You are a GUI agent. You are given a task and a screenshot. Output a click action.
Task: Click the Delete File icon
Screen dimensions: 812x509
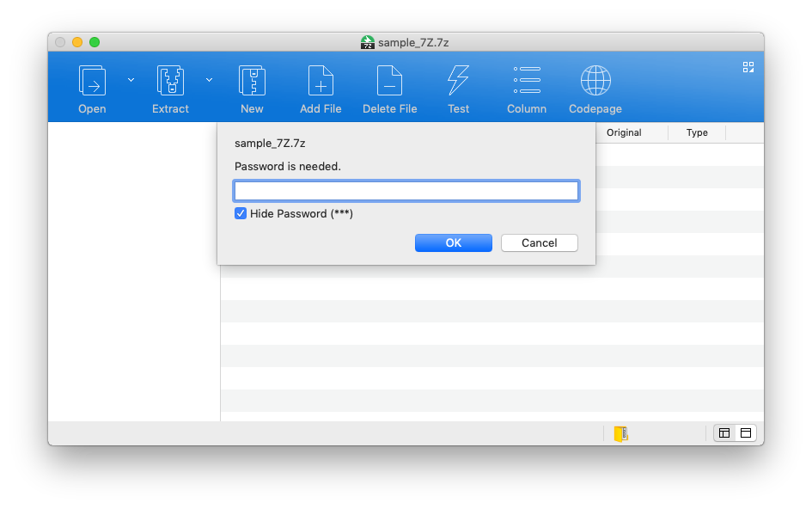[x=389, y=81]
